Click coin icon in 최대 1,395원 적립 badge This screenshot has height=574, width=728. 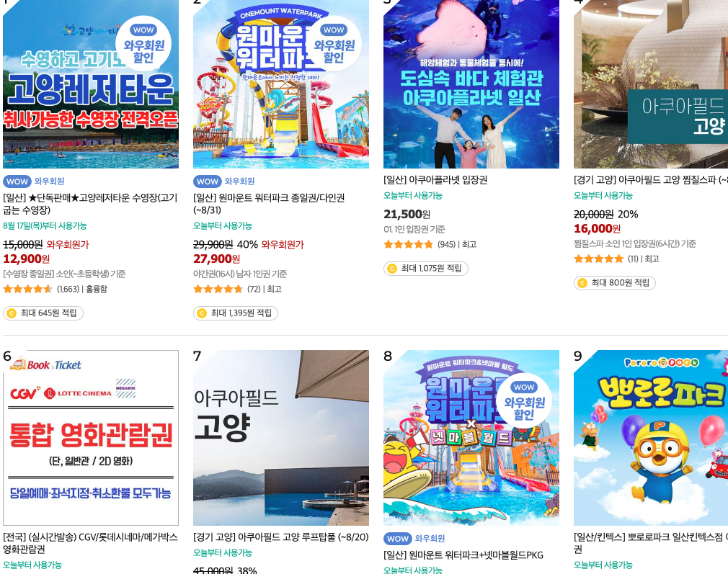tap(202, 313)
